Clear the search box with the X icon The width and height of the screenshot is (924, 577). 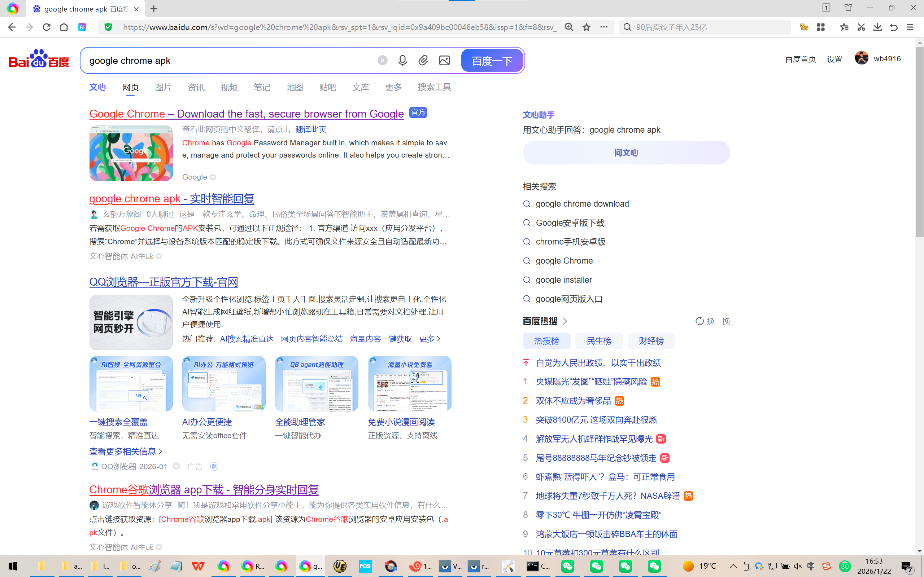(382, 60)
